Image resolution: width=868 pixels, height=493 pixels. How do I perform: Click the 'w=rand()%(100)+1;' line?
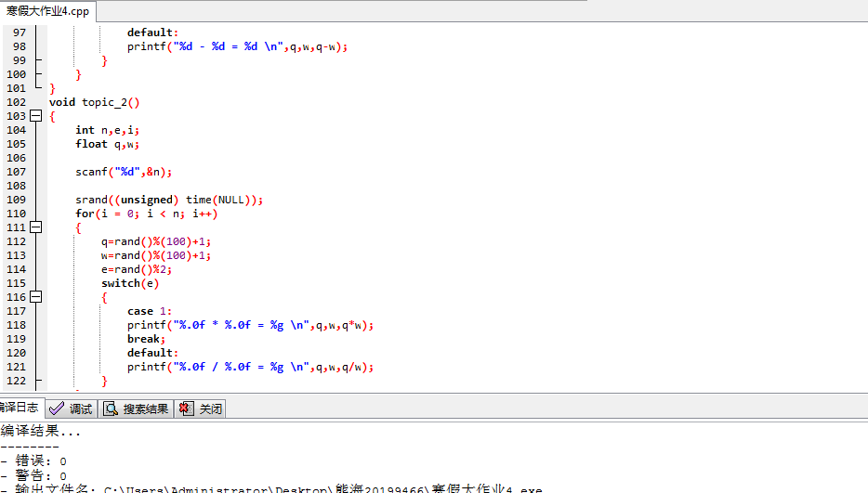pos(155,255)
